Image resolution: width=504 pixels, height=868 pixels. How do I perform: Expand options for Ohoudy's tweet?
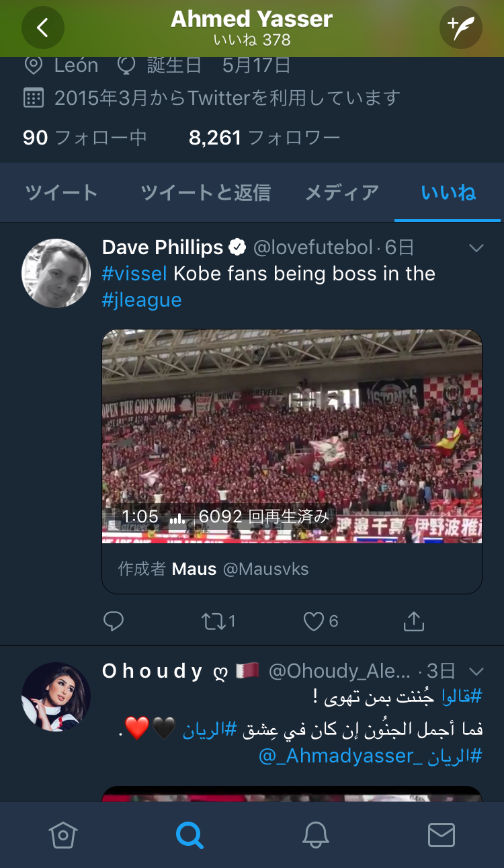point(476,671)
